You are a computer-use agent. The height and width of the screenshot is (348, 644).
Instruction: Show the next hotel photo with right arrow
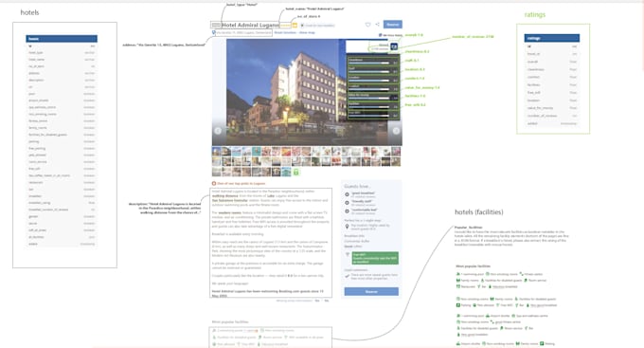click(396, 131)
